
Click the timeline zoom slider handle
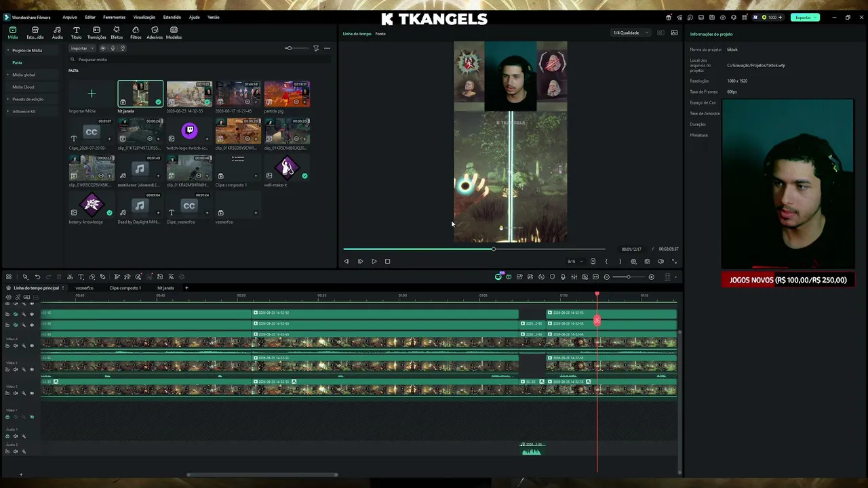point(628,277)
